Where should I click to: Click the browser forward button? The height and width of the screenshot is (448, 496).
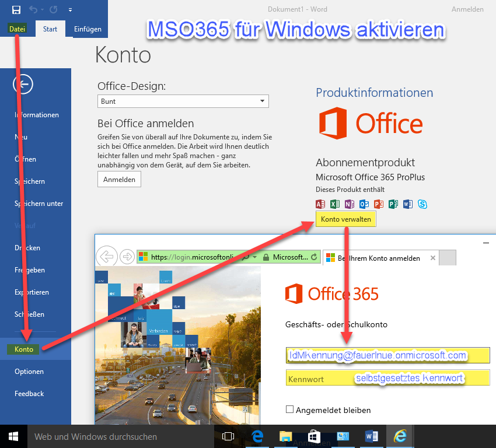(127, 257)
